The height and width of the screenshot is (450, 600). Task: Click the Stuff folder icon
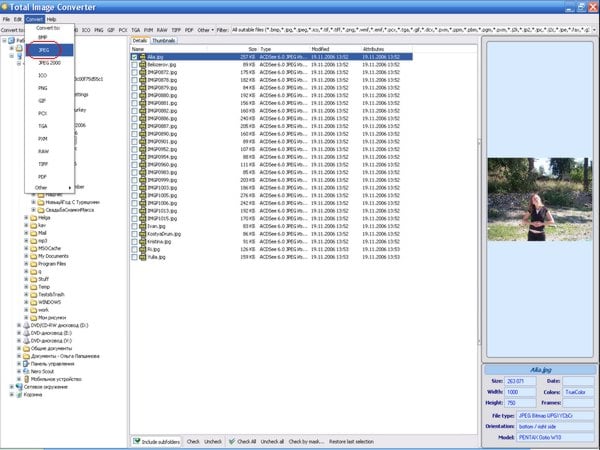34,279
